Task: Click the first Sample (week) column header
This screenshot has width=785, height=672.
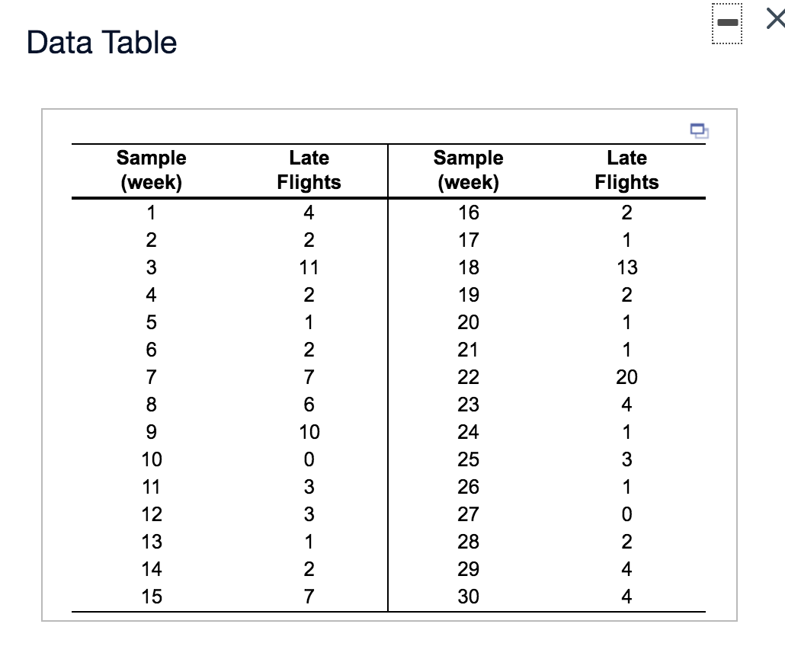Action: click(151, 170)
